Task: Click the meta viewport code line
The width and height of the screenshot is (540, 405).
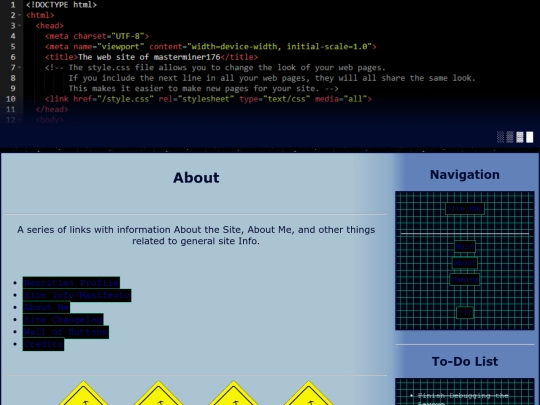Action: pos(211,46)
